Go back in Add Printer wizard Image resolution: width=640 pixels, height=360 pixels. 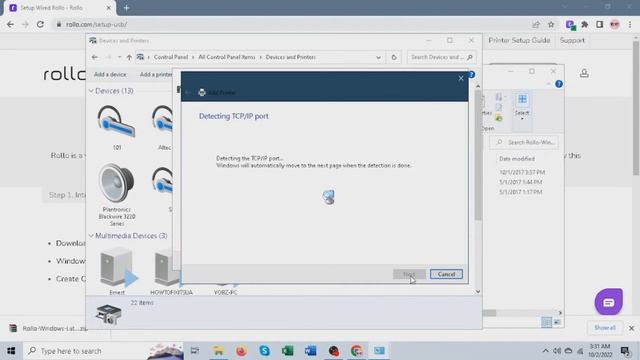click(188, 93)
